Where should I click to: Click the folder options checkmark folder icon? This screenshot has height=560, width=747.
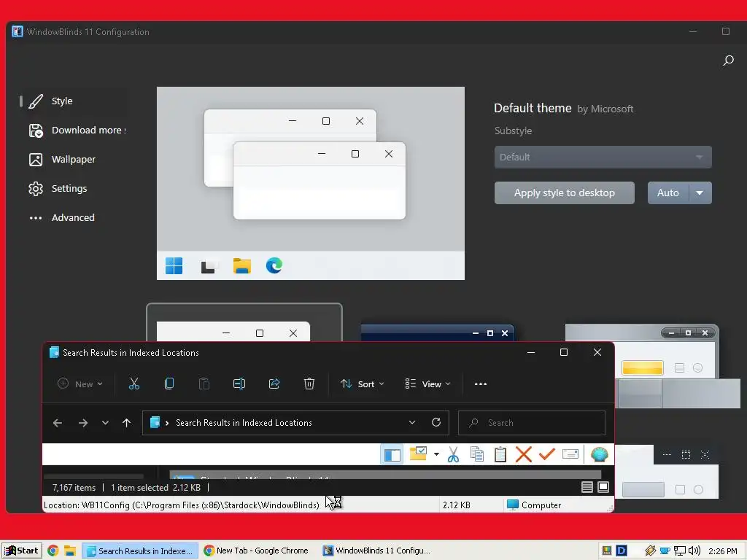click(x=418, y=454)
